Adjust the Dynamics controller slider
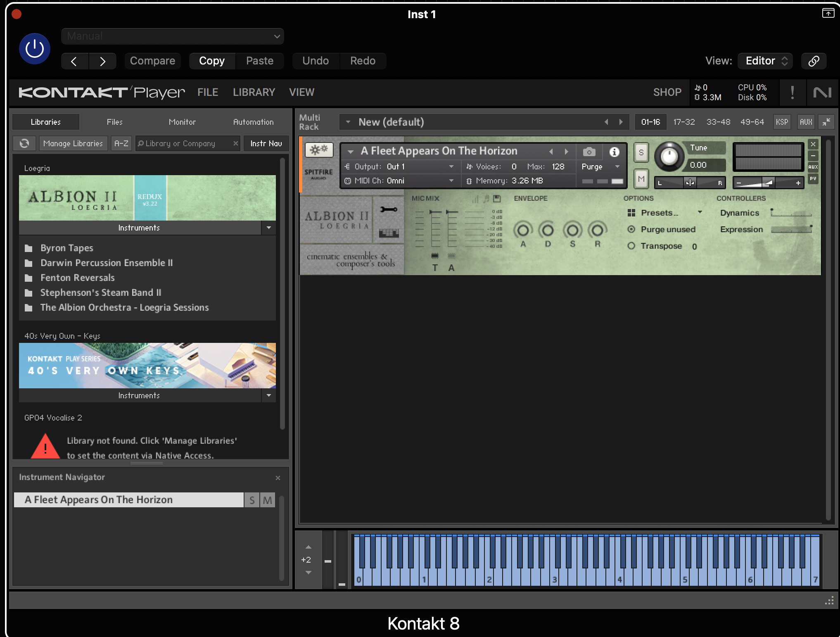The height and width of the screenshot is (637, 840). click(791, 213)
